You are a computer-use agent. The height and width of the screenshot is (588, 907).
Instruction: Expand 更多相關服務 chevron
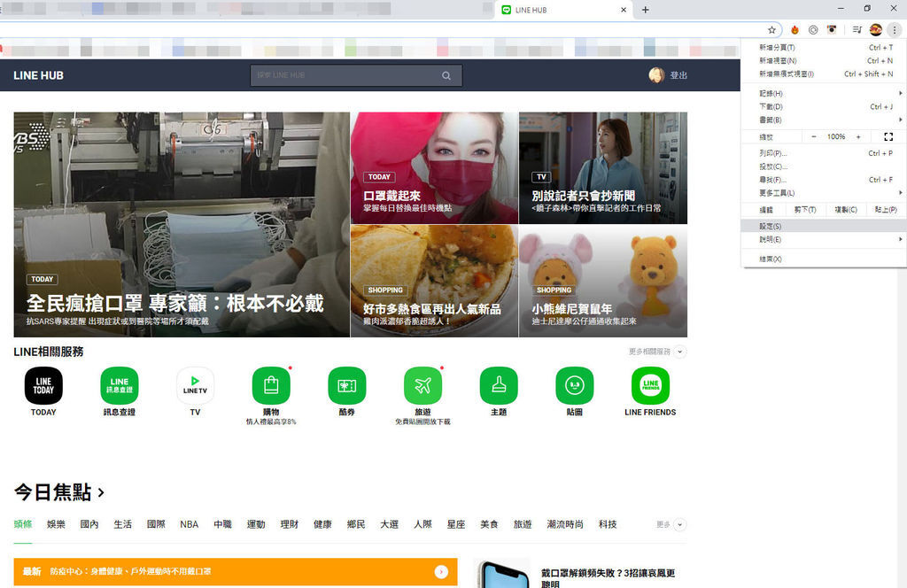pos(680,352)
